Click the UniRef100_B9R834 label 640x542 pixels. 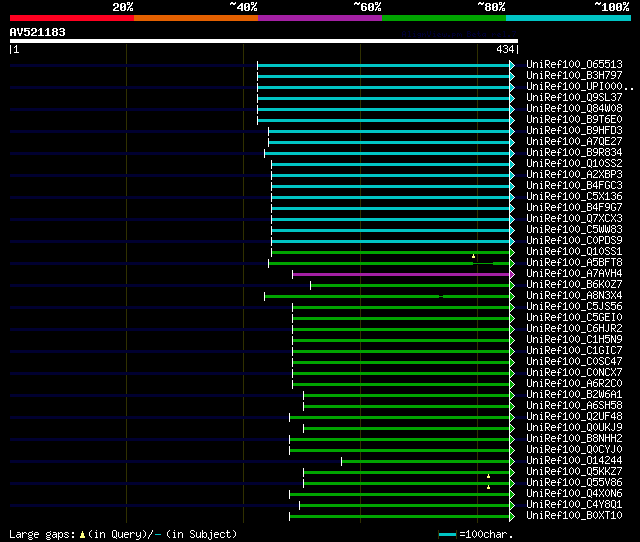tap(574, 153)
